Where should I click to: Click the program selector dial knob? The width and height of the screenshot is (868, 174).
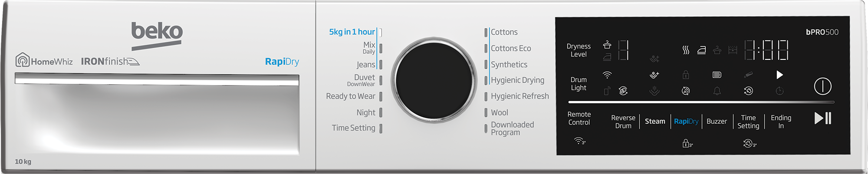click(434, 80)
